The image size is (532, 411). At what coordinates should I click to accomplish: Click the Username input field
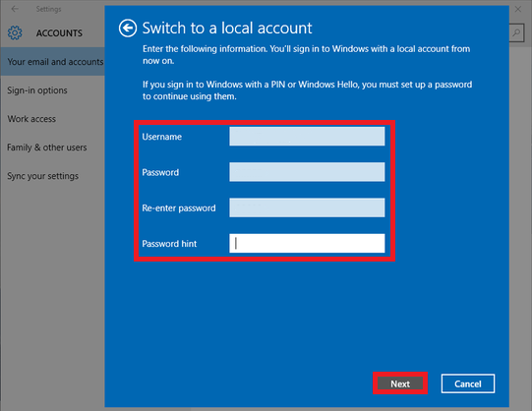(x=307, y=137)
